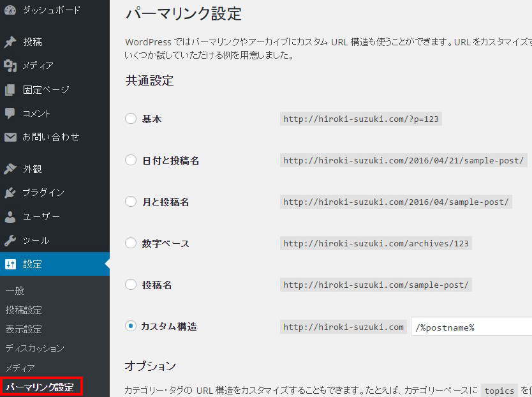Click the media icon beside メディア
This screenshot has width=532, height=397.
10,66
